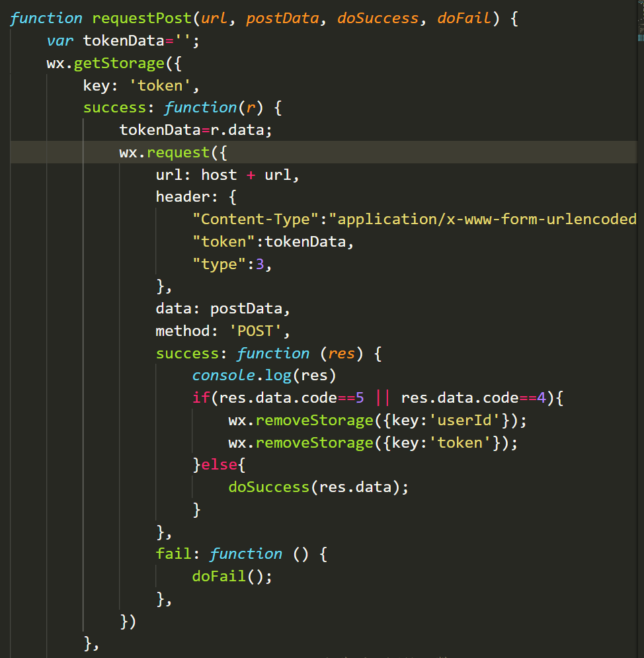Click the success: function (res) line
The height and width of the screenshot is (658, 644).
tap(268, 353)
